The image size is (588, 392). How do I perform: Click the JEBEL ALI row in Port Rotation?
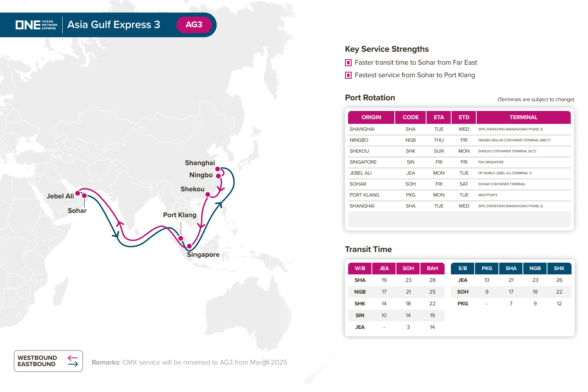click(x=459, y=173)
